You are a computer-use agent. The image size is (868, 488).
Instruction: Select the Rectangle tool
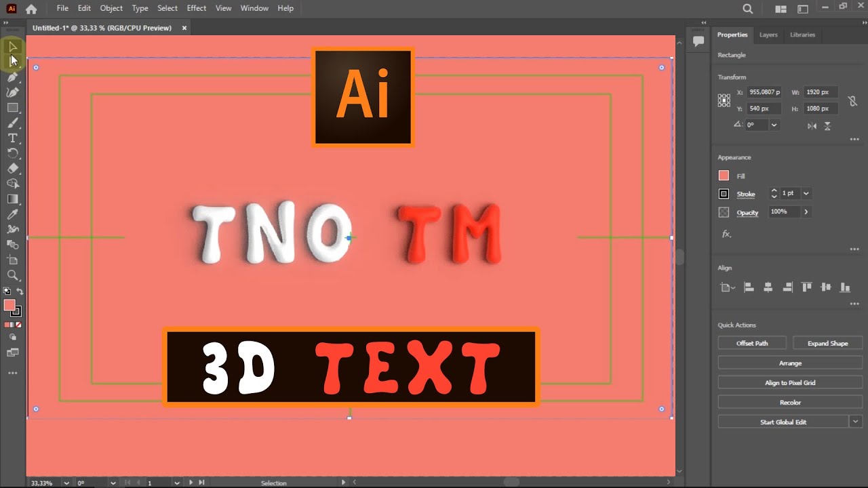click(x=13, y=108)
